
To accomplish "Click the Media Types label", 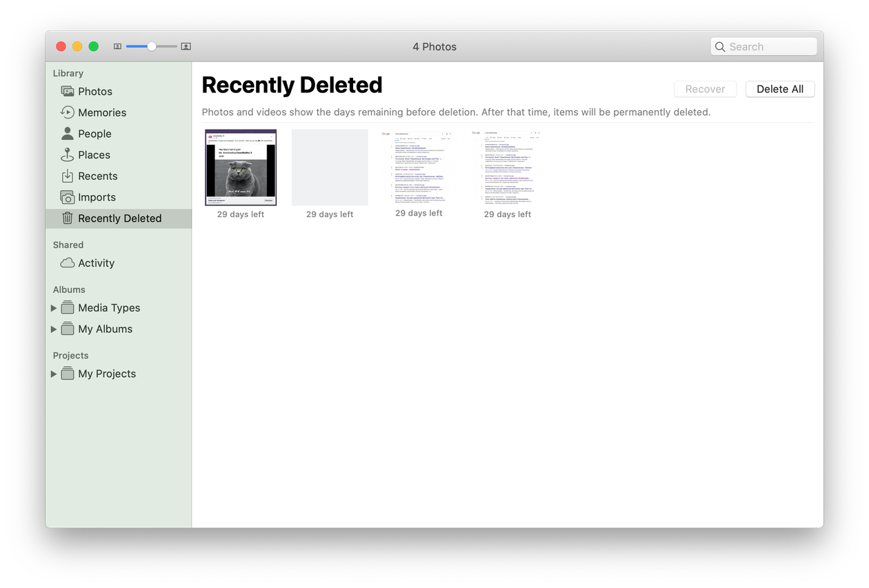I will 109,307.
